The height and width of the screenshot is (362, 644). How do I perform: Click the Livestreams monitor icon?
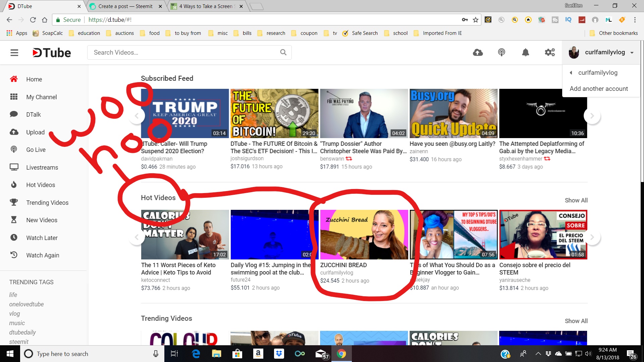tap(14, 167)
